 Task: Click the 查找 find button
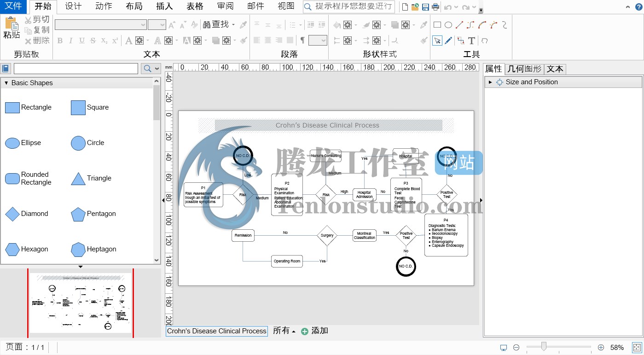216,25
